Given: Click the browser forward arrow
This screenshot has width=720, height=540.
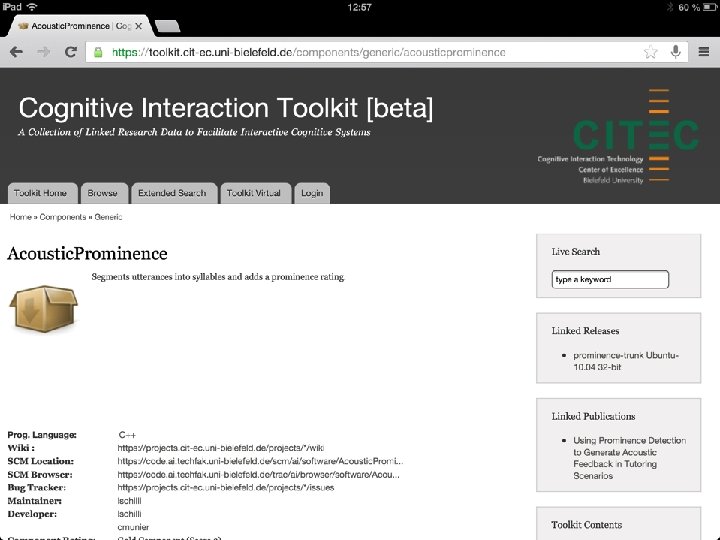Looking at the screenshot, I should [x=44, y=52].
